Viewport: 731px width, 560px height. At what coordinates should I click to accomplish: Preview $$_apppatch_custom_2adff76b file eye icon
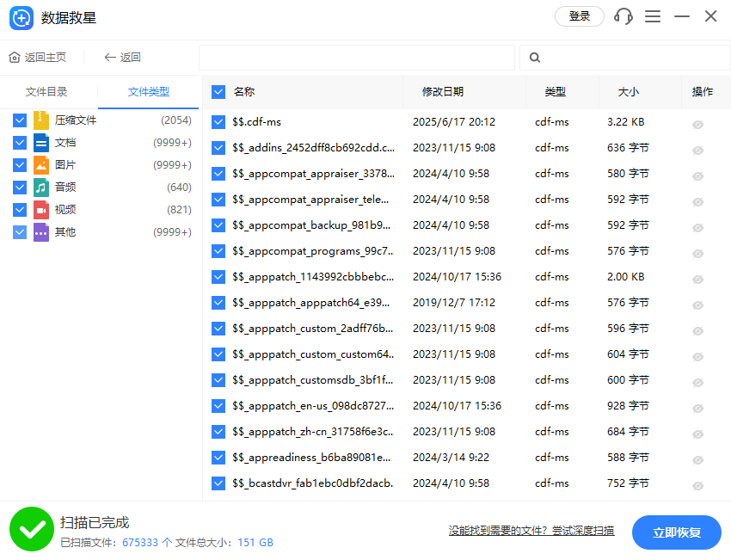698,331
